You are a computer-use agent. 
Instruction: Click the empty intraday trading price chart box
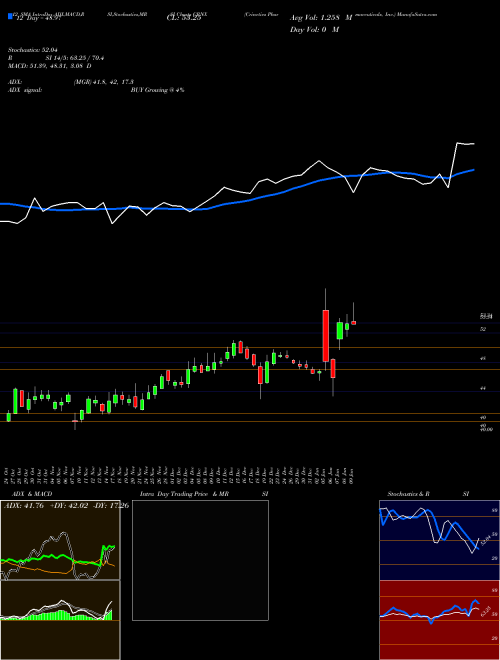pos(200,560)
